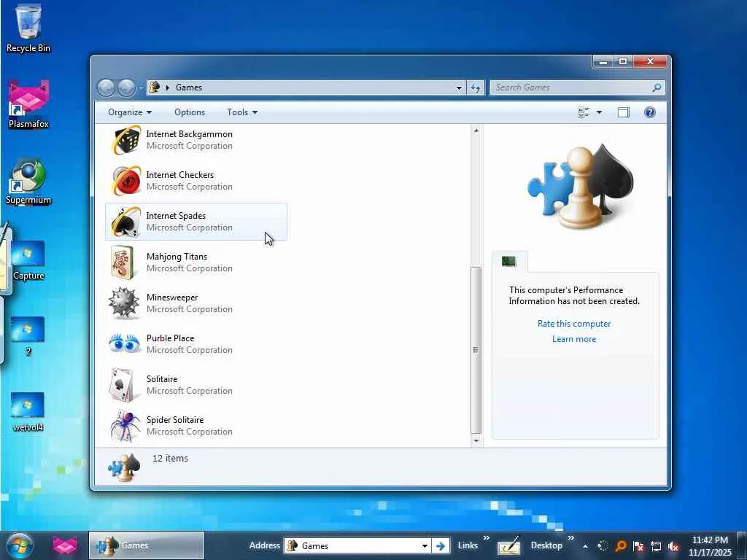Screen dimensions: 747x560
Task: Click the muted volume tray icon
Action: point(673,547)
